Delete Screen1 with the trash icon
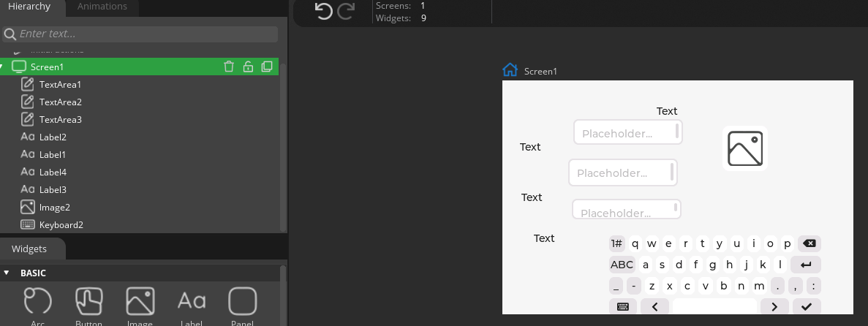The width and height of the screenshot is (868, 326). (x=229, y=67)
